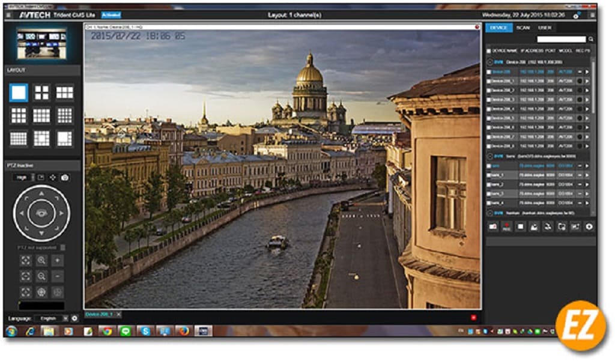Select the Device-208_1 tab below the video
The image size is (615, 364).
pyautogui.click(x=100, y=314)
